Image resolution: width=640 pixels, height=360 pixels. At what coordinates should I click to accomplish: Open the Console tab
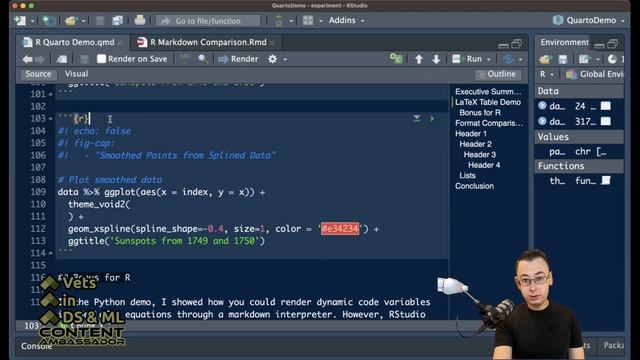36,346
